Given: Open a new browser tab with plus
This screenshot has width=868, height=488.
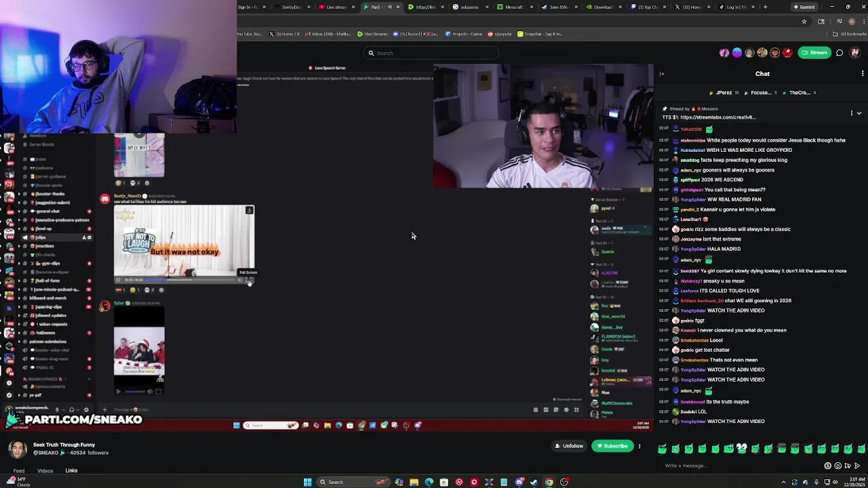Looking at the screenshot, I should click(x=765, y=7).
